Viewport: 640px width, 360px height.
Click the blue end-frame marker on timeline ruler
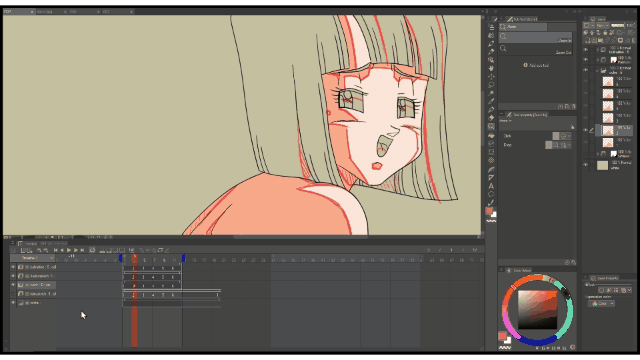tap(184, 258)
